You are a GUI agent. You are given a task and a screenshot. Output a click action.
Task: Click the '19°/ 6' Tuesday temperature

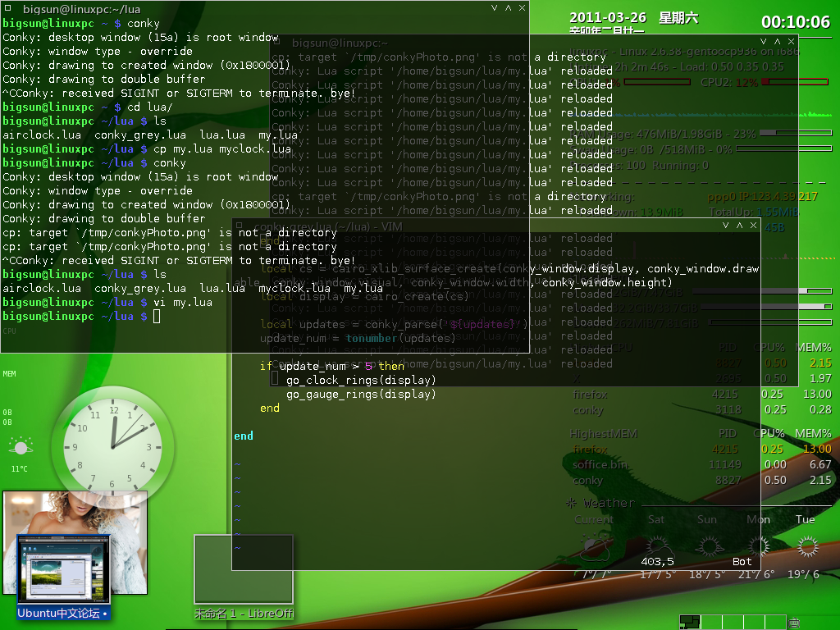803,574
